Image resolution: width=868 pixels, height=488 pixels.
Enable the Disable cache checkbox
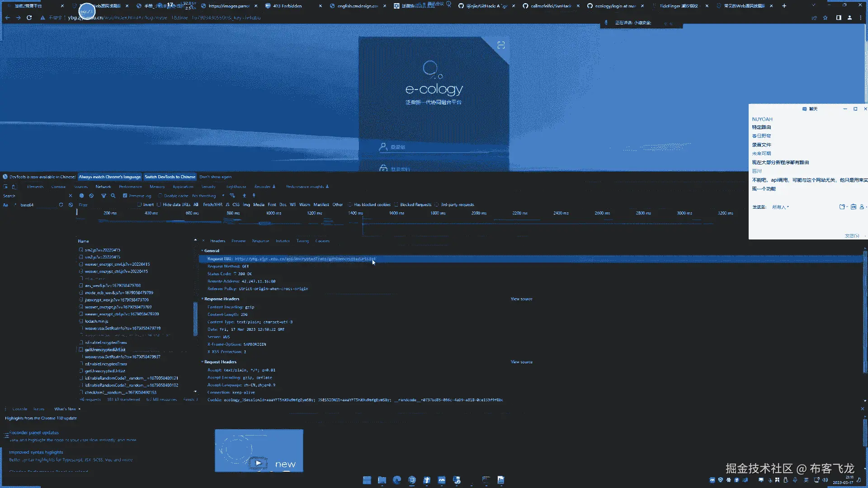pos(160,196)
